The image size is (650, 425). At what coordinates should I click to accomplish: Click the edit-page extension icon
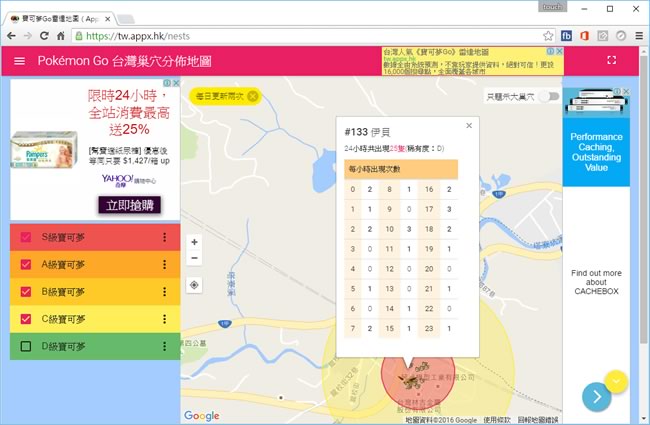pyautogui.click(x=603, y=36)
